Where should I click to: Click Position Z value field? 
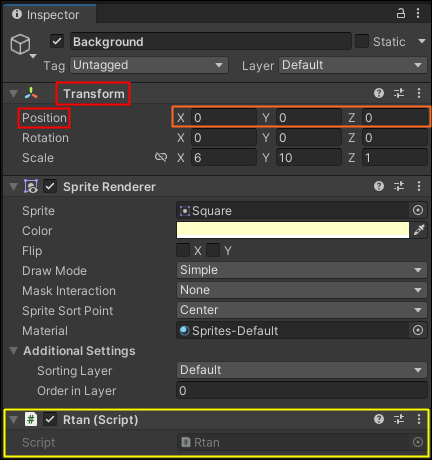395,117
